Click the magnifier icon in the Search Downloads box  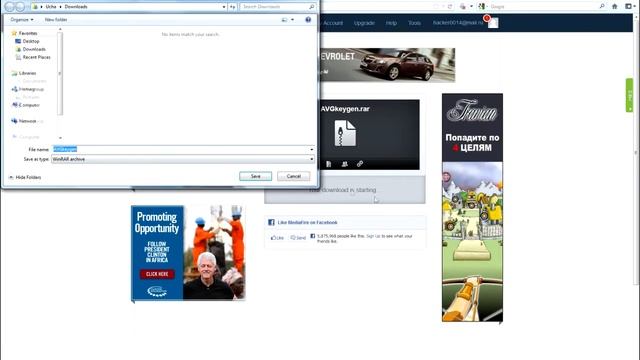coord(311,7)
